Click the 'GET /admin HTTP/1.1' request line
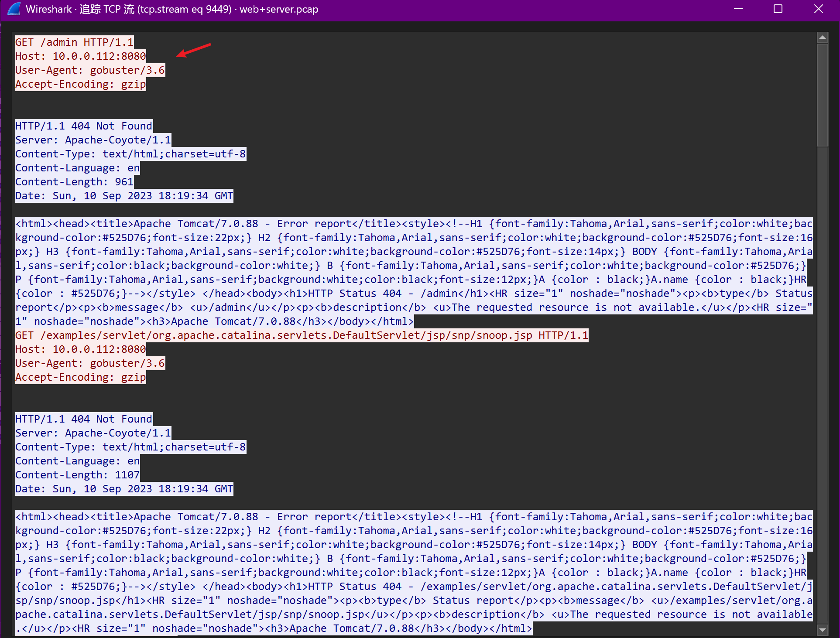 [74, 42]
